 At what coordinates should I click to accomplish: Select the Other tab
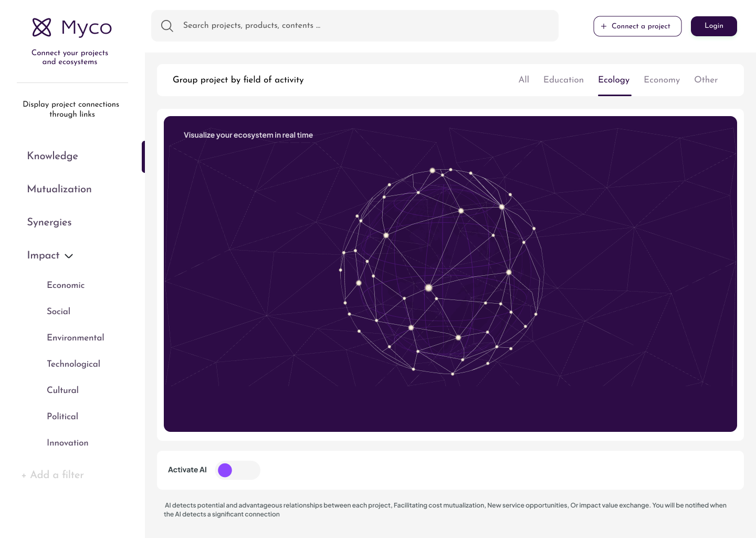click(706, 80)
